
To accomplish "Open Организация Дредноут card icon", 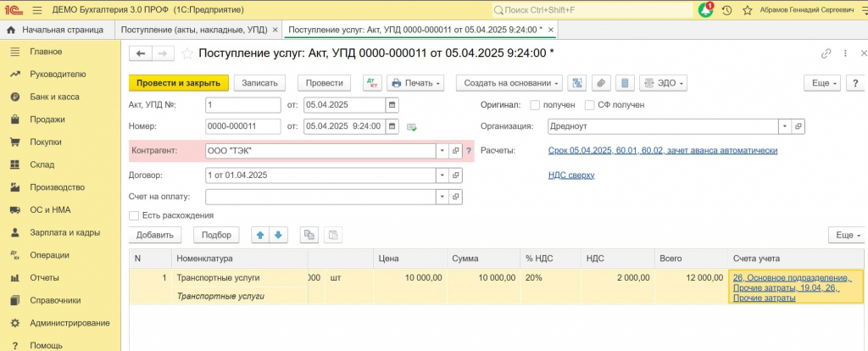I will coord(798,126).
